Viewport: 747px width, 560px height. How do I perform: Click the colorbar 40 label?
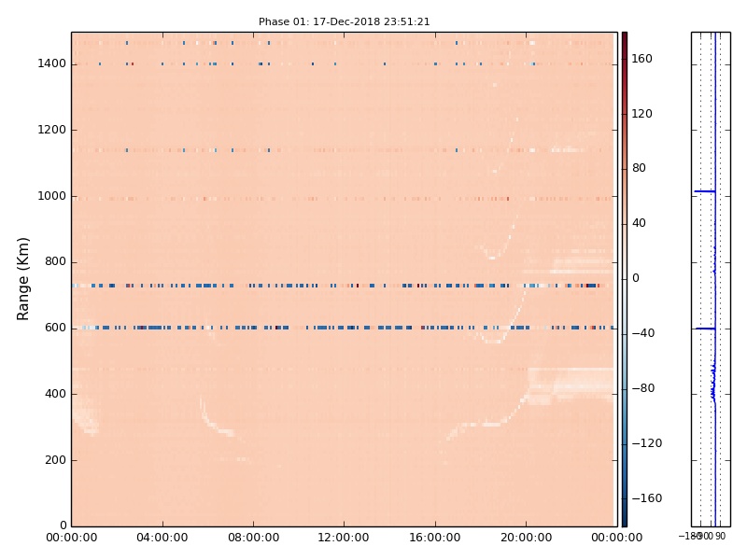[639, 223]
